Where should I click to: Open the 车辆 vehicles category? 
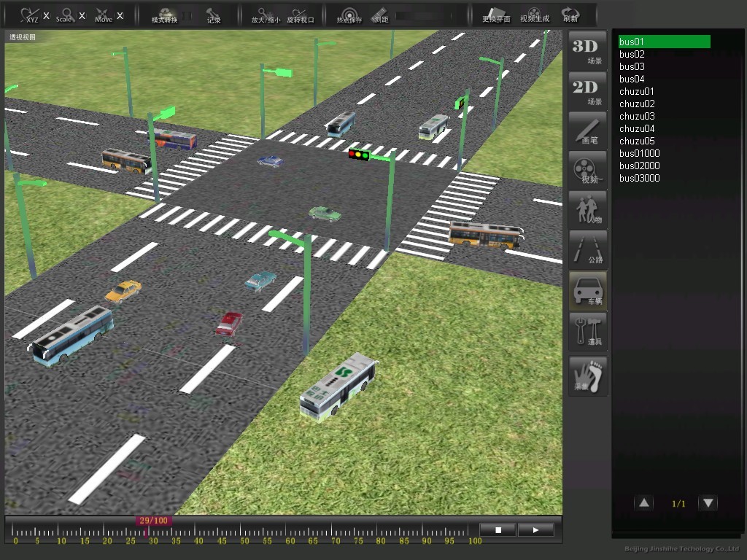[x=588, y=290]
